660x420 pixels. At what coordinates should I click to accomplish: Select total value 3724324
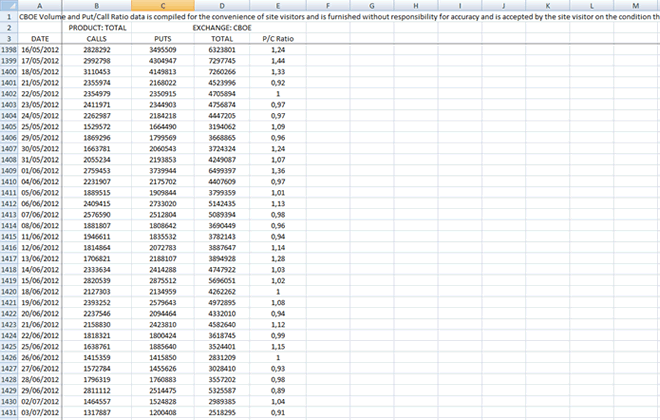[x=222, y=149]
